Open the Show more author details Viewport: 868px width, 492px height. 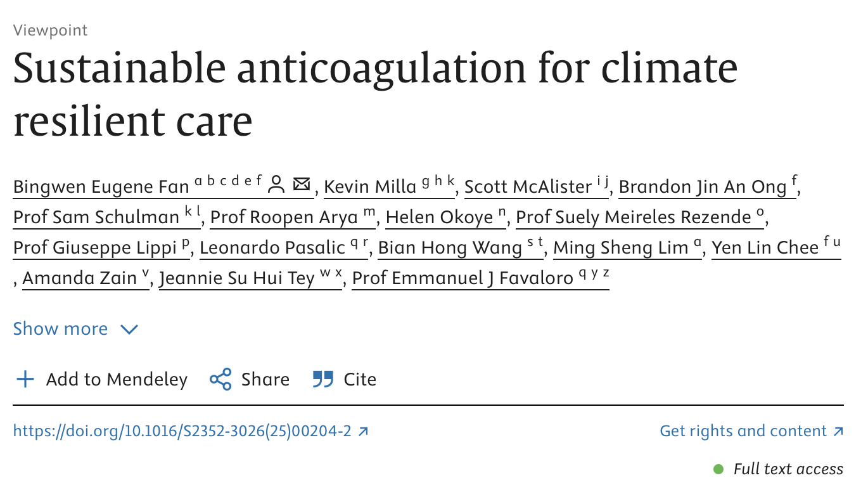point(75,328)
